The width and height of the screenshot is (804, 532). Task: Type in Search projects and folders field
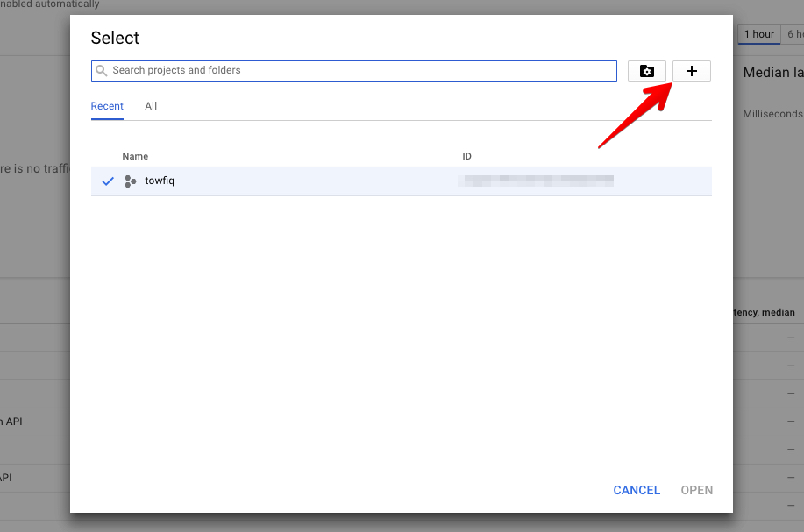(x=359, y=71)
